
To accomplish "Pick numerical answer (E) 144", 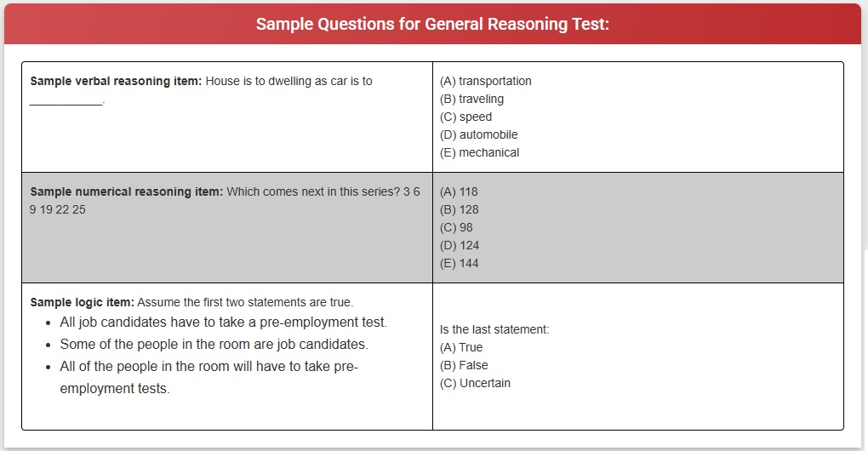I will 459,263.
